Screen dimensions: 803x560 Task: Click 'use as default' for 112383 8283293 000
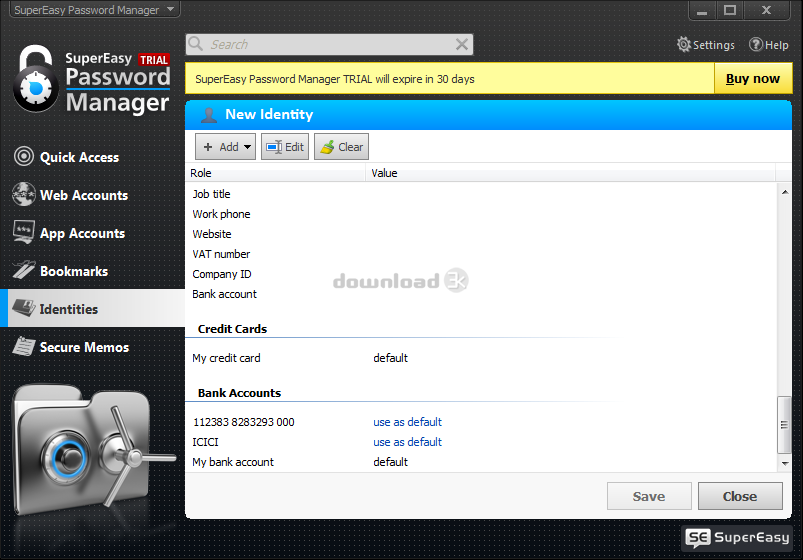pyautogui.click(x=407, y=422)
